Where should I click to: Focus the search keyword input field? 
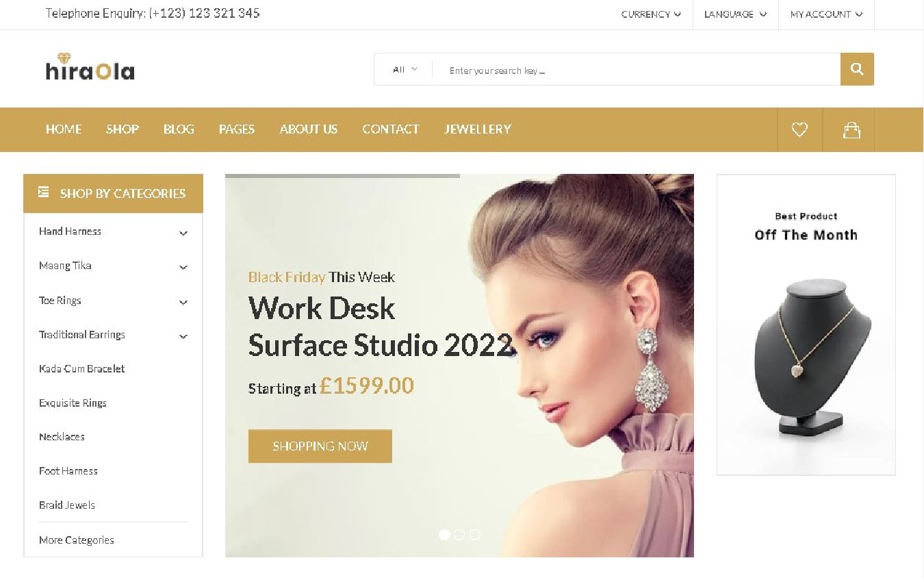637,69
